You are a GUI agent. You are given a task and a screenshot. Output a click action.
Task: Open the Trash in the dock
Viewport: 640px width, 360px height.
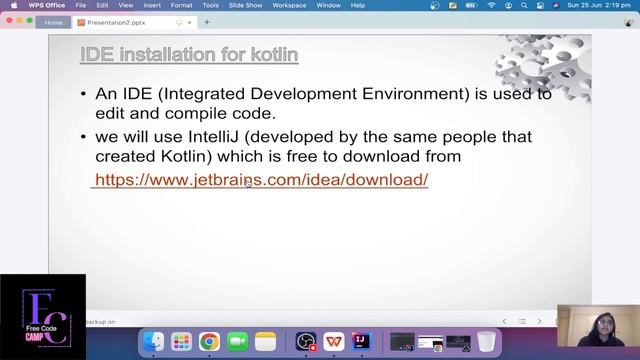click(x=486, y=341)
